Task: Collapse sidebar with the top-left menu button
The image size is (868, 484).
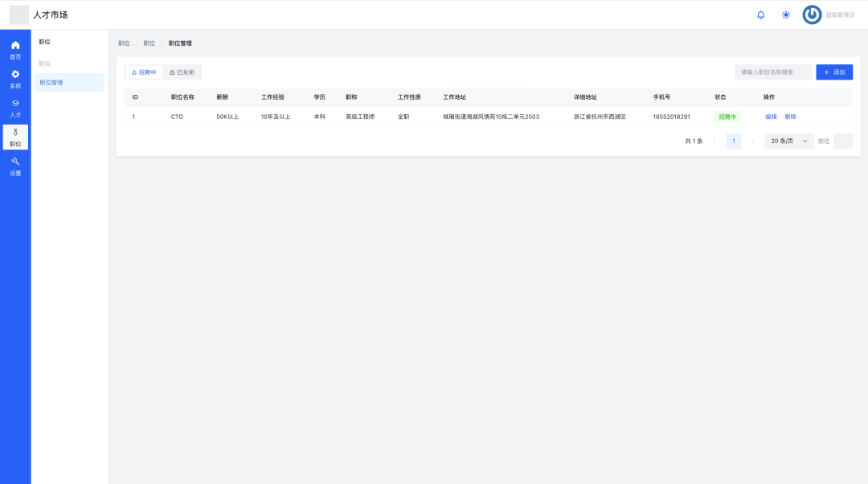Action: pos(19,15)
